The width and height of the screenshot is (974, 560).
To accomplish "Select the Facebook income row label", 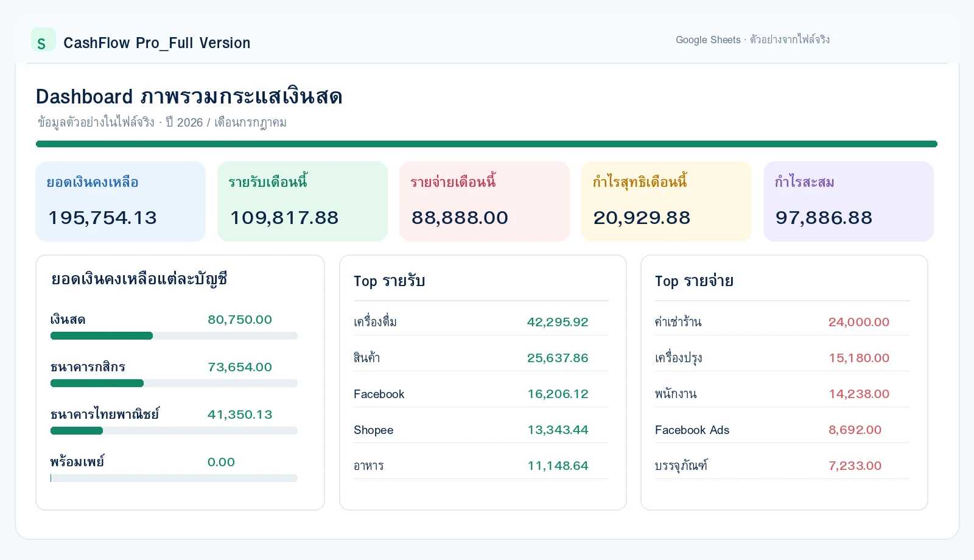I will point(379,394).
